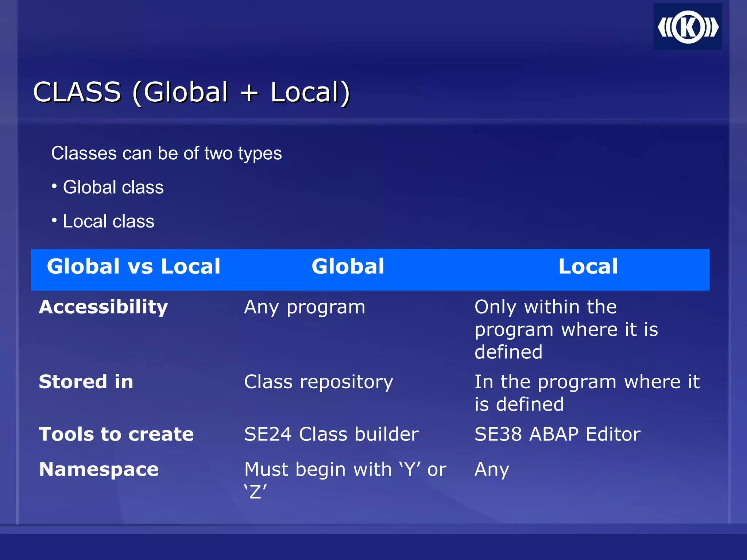The width and height of the screenshot is (747, 560).
Task: Select the Local class bullet point
Action: pos(108,221)
